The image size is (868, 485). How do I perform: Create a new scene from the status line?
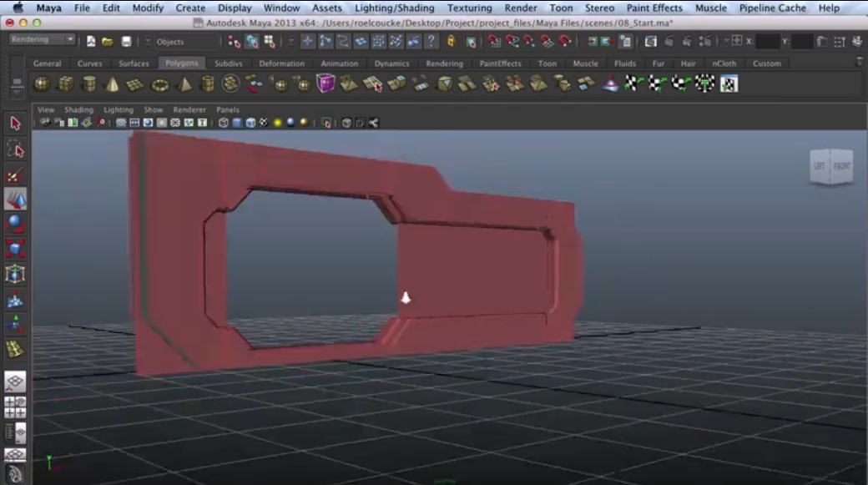click(x=91, y=42)
